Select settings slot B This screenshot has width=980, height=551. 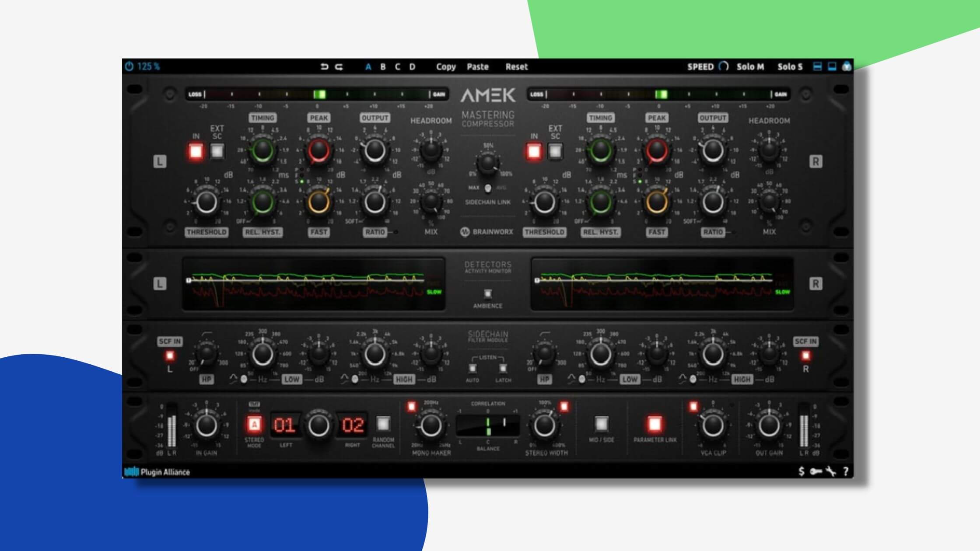click(x=383, y=67)
